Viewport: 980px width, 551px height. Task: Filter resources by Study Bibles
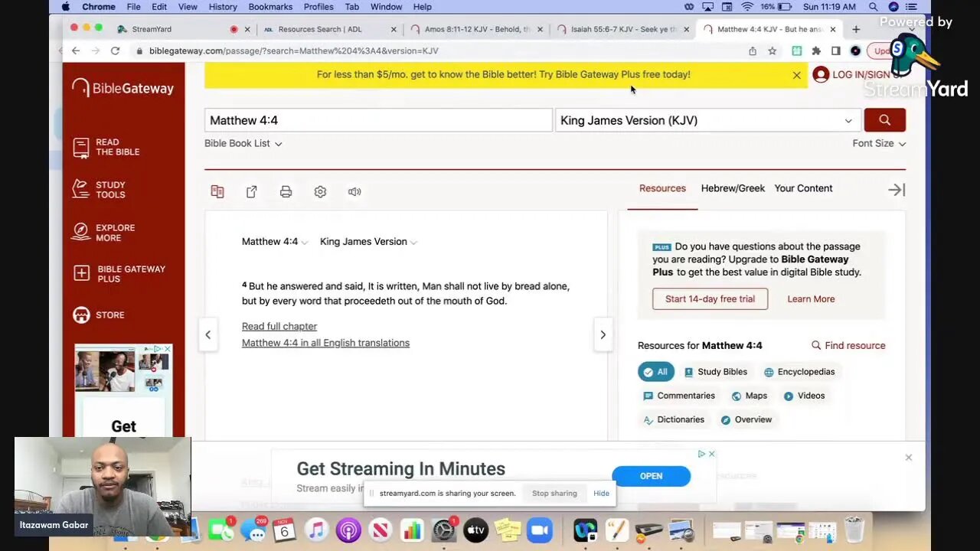[x=716, y=372]
